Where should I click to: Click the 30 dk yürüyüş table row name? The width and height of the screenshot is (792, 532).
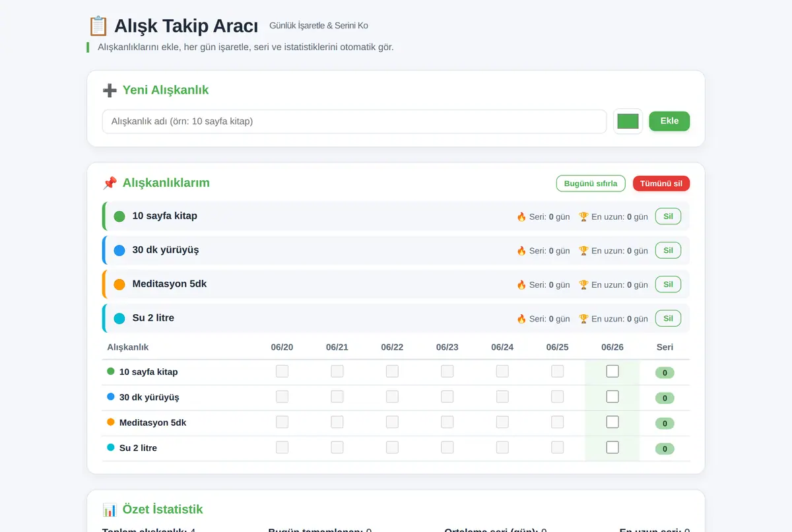(x=149, y=397)
